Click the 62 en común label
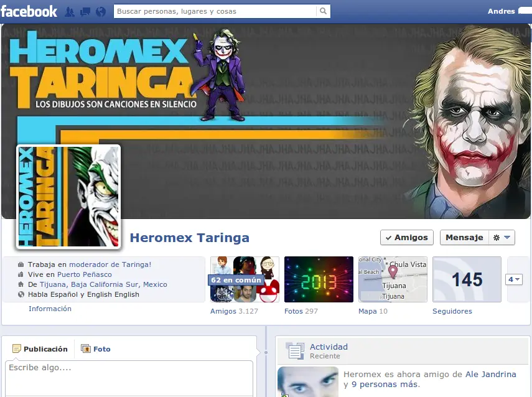This screenshot has height=397, width=532. point(236,280)
